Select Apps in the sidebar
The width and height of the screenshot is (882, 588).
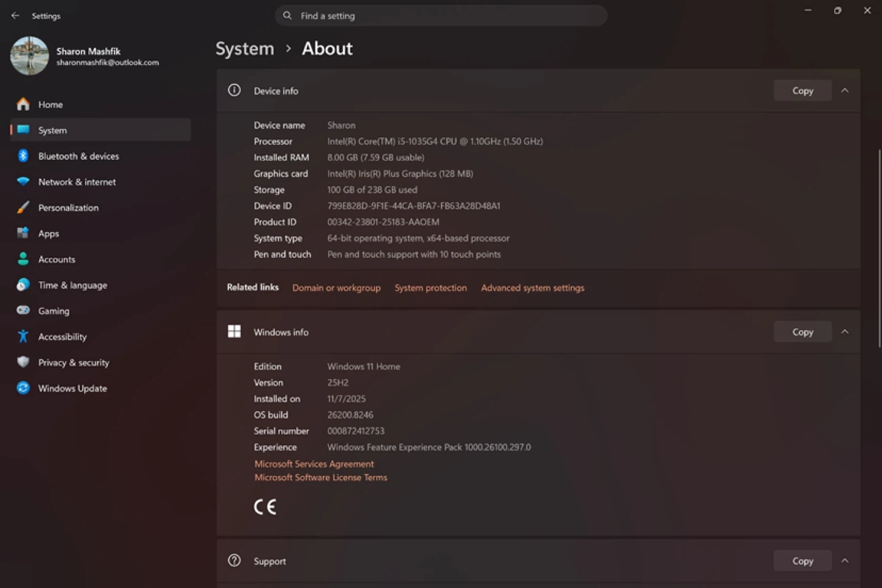pyautogui.click(x=100, y=233)
